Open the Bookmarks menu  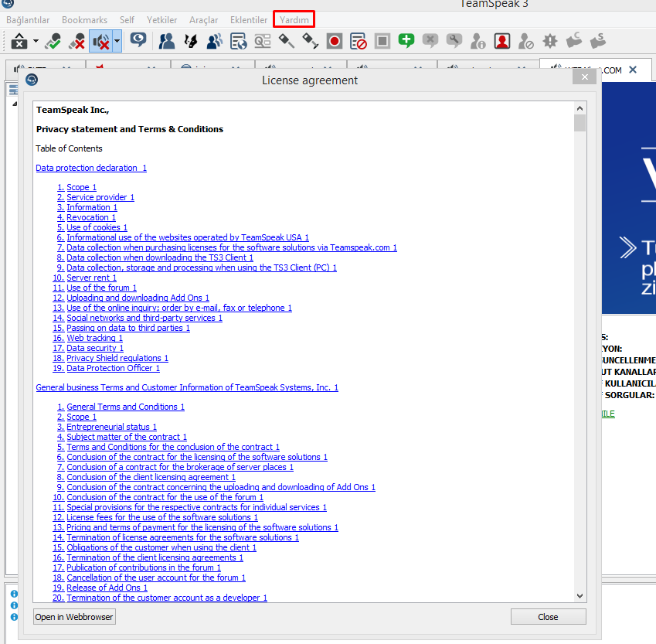(84, 19)
